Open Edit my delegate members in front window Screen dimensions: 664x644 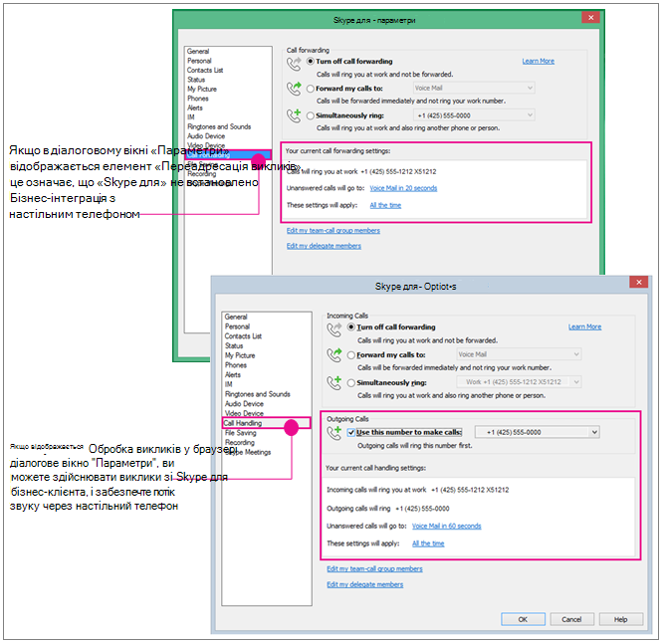(x=365, y=584)
